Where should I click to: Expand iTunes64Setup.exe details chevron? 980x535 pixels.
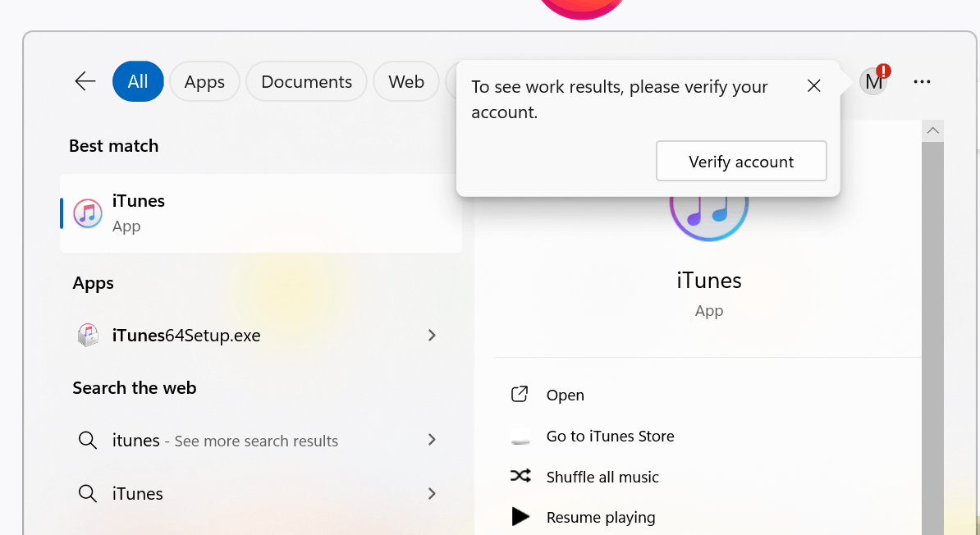tap(432, 336)
